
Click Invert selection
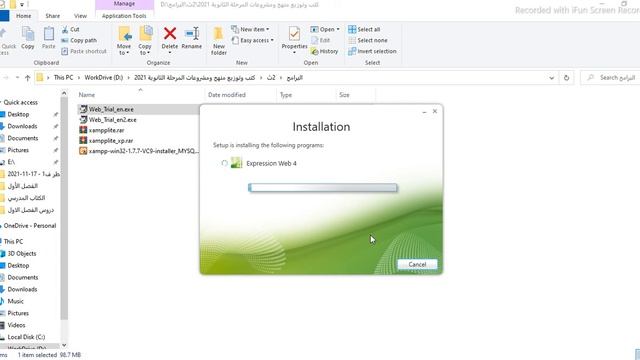coord(372,51)
